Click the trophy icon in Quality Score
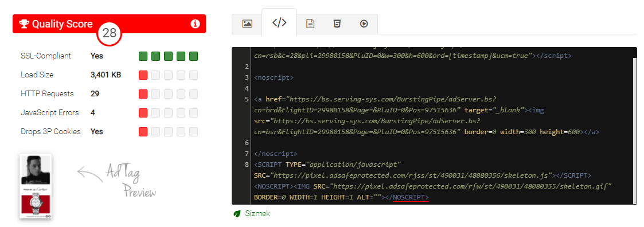644x227 pixels. pyautogui.click(x=24, y=24)
